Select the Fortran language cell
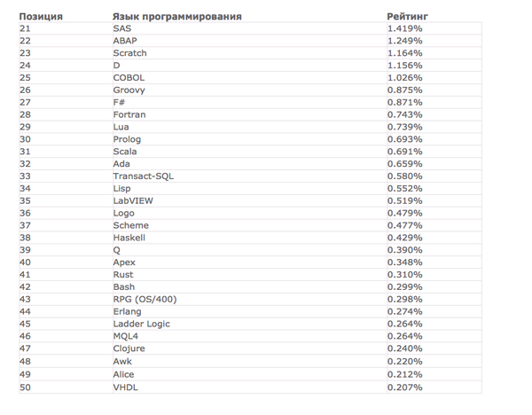Viewport: 532px width, 415px height. coord(129,114)
